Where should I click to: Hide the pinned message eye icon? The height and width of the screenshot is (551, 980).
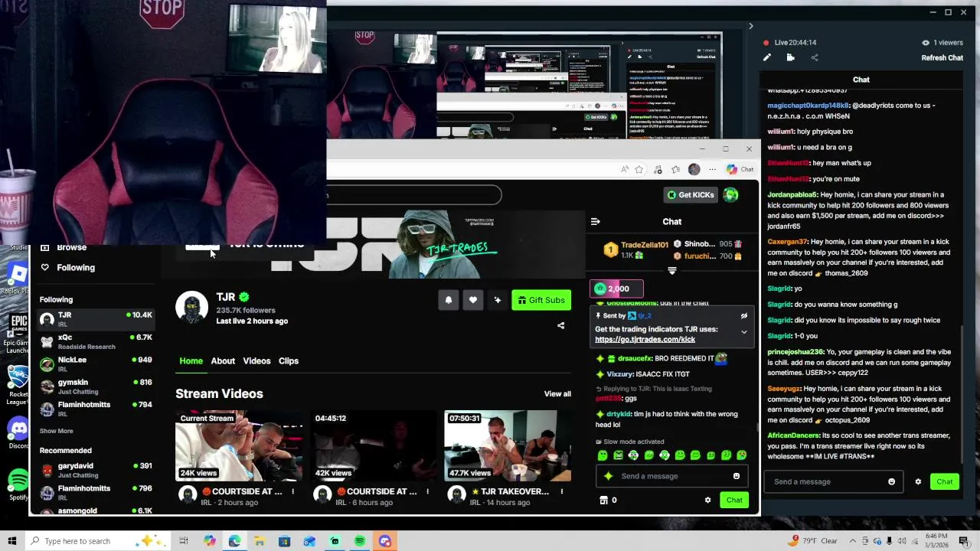pyautogui.click(x=743, y=315)
